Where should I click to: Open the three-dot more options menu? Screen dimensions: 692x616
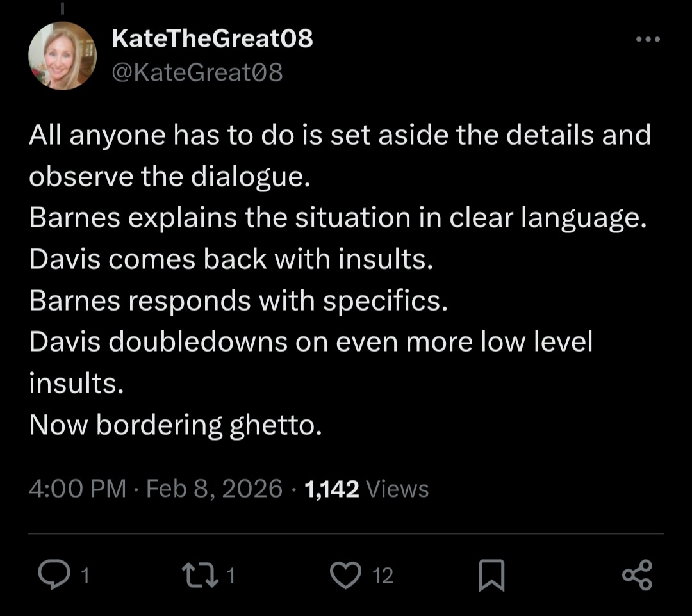647,40
